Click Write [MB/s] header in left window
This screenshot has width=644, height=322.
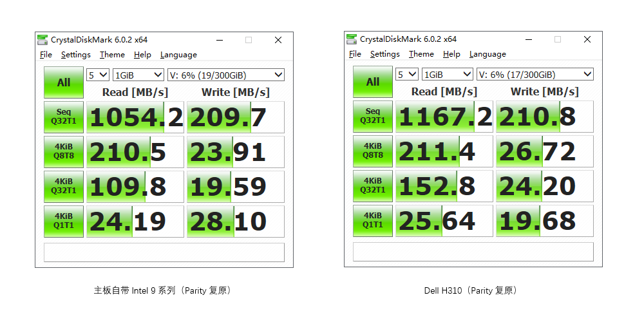[x=235, y=92]
